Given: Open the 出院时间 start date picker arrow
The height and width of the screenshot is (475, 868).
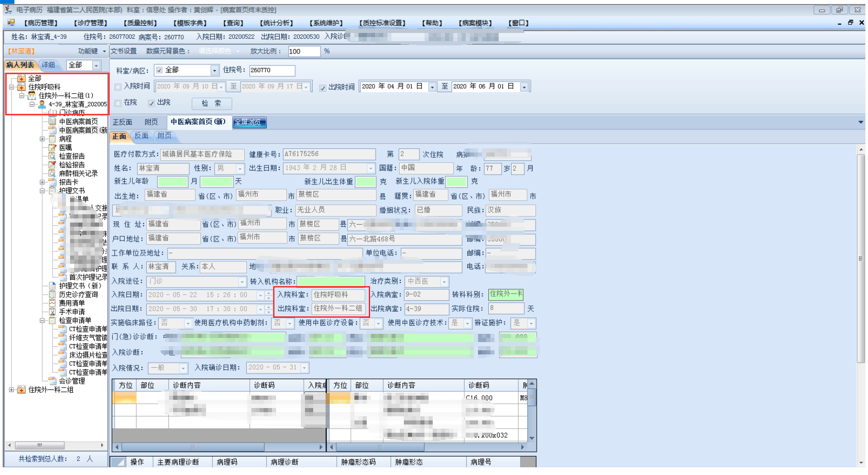Looking at the screenshot, I should 432,87.
